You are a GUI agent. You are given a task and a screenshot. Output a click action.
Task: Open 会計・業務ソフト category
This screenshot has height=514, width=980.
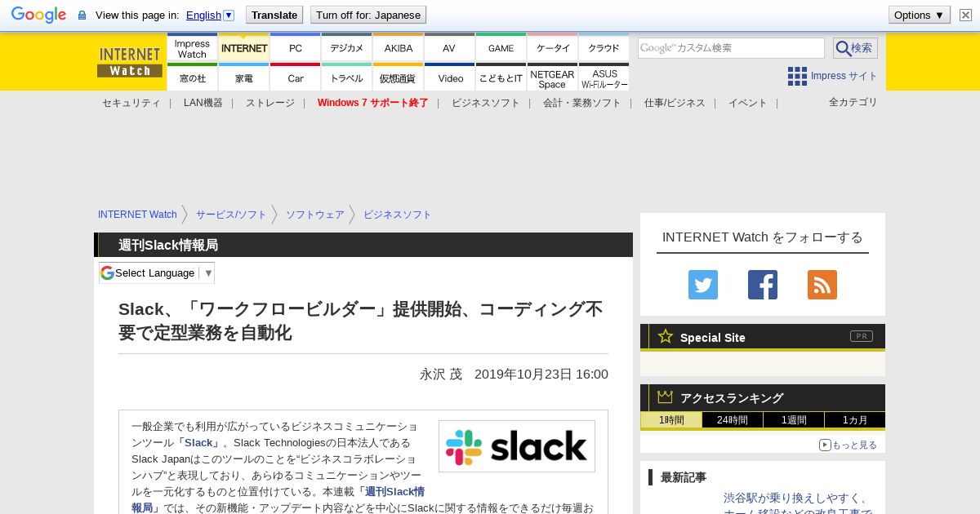tap(581, 103)
